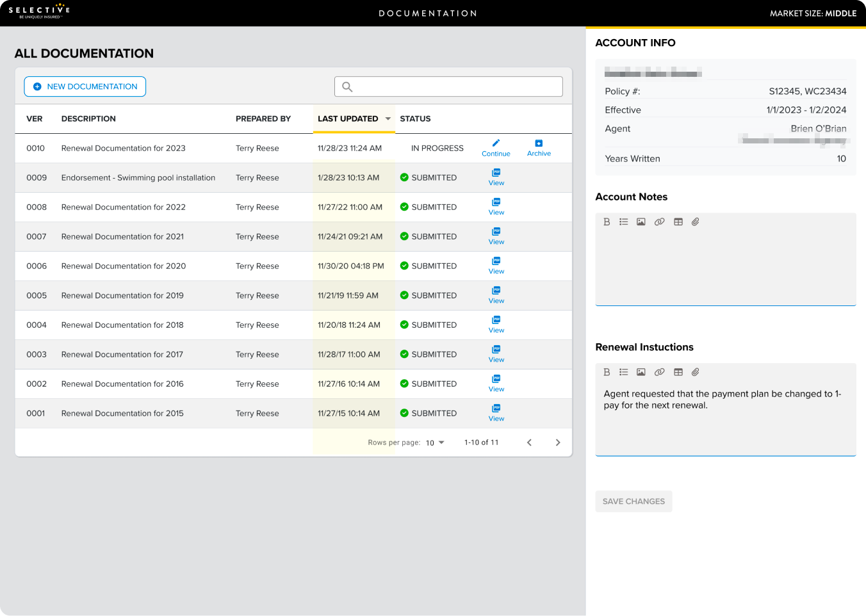View PDF for Renewal Documentation 2016
866x616 pixels.
coord(496,384)
